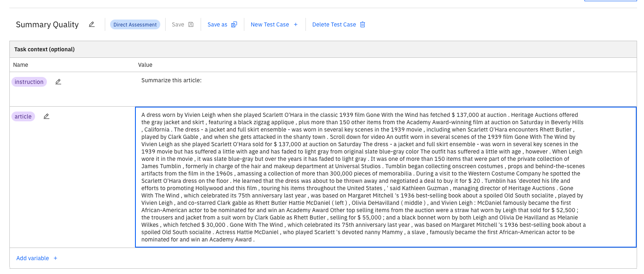This screenshot has height=274, width=644.
Task: Select the purple instruction variable tag
Action: pyautogui.click(x=29, y=82)
